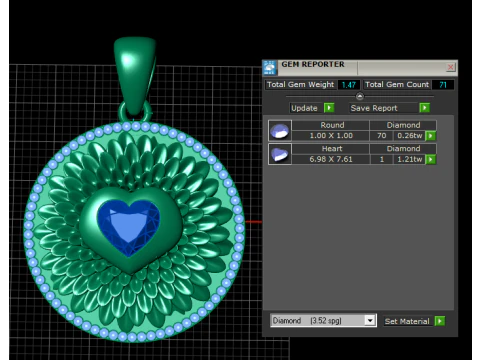Screen dimensions: 480x360
Task: Click the Update button label
Action: [x=304, y=108]
